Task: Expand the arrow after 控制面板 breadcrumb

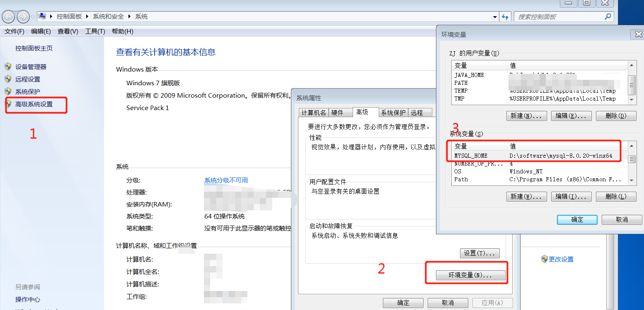Action: [x=87, y=17]
